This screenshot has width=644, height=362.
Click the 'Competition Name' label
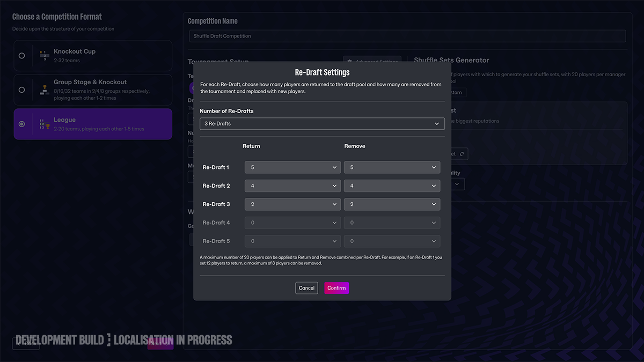pos(213,21)
